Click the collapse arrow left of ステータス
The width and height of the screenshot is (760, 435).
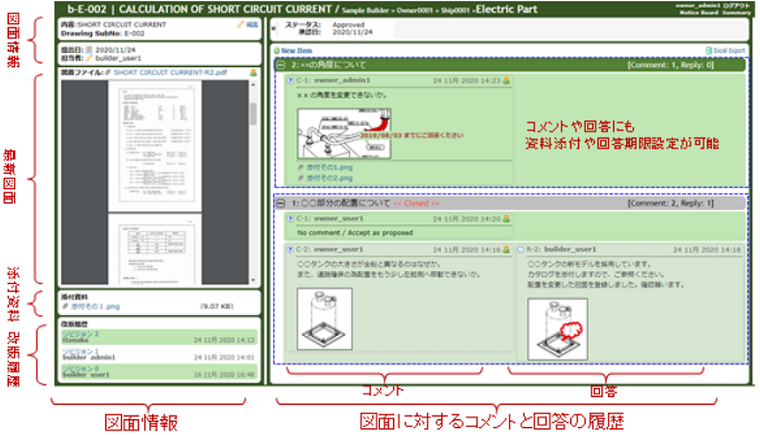(274, 28)
